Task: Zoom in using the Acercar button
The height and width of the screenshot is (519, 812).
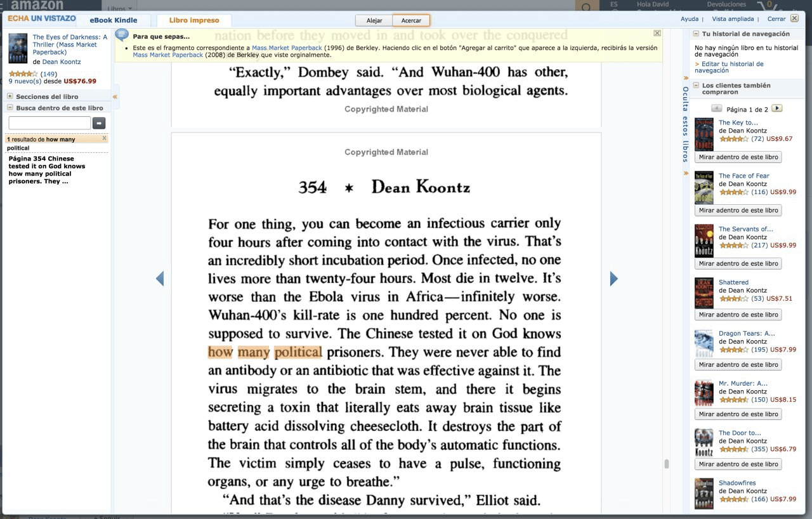Action: 411,20
